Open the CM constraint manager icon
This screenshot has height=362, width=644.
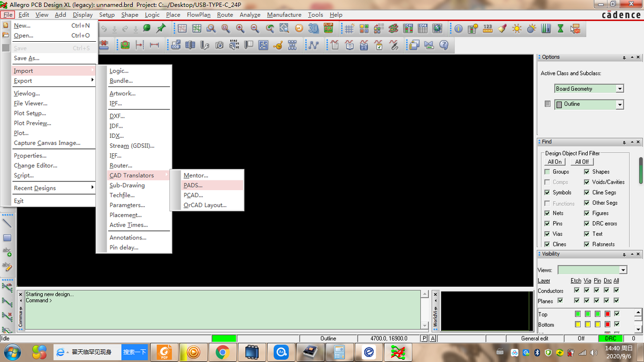point(408,29)
